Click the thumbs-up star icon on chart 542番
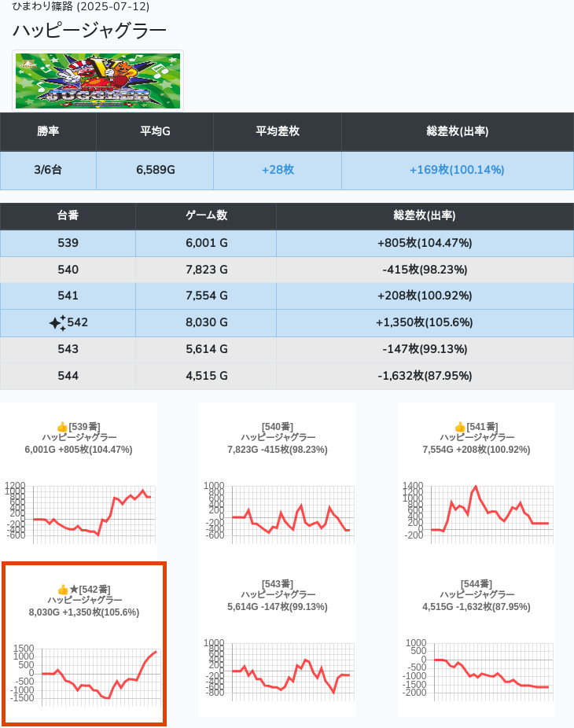Image resolution: width=574 pixels, height=728 pixels. [68, 589]
